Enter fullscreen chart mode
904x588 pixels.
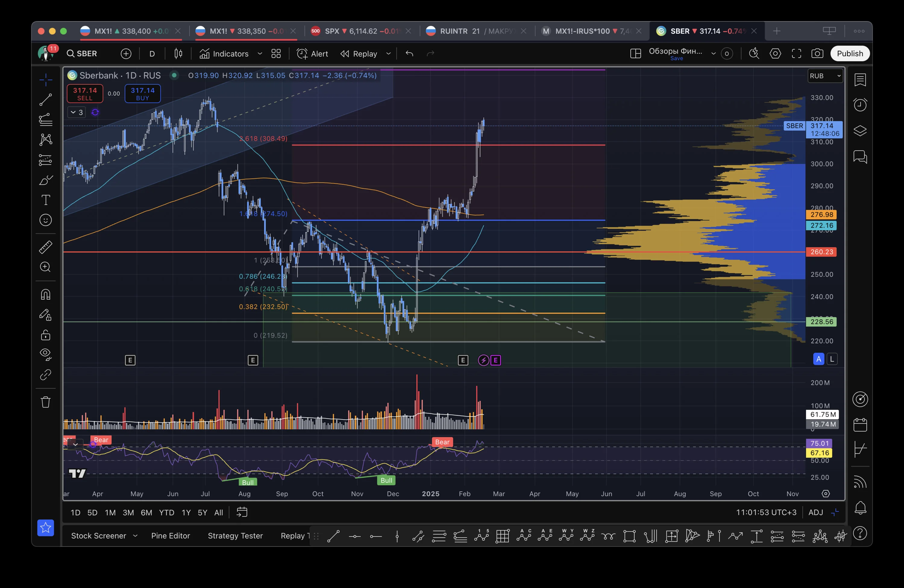point(796,54)
